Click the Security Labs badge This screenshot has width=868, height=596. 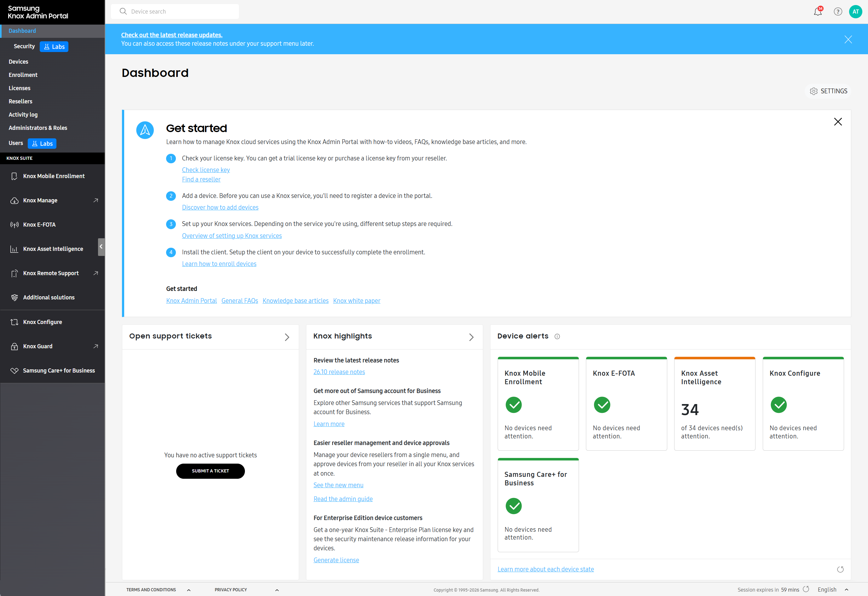[54, 47]
